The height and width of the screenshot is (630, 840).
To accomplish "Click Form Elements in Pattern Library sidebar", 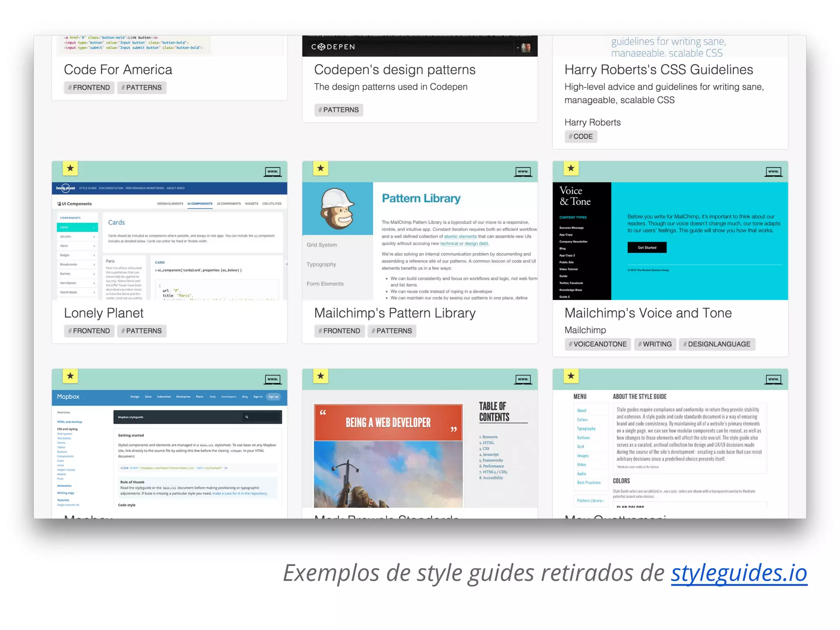I will 325,284.
